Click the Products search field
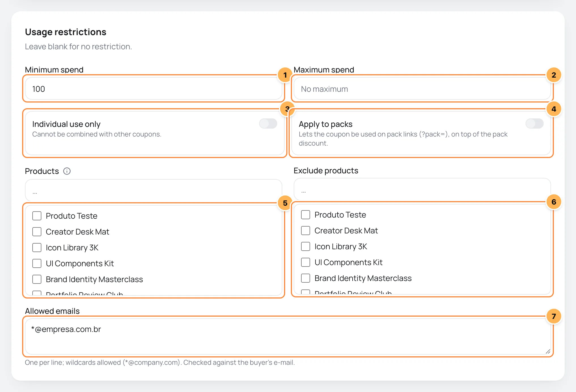 click(x=153, y=190)
